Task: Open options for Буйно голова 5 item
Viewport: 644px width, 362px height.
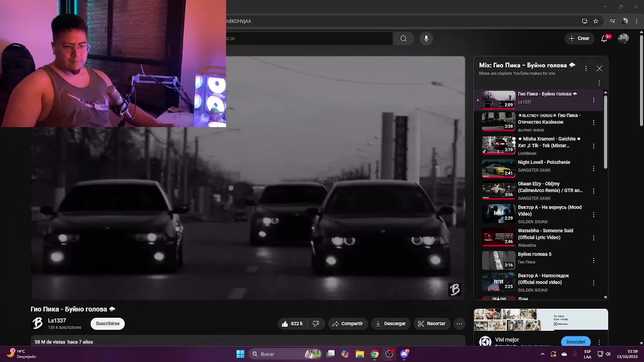Action: pos(594,260)
